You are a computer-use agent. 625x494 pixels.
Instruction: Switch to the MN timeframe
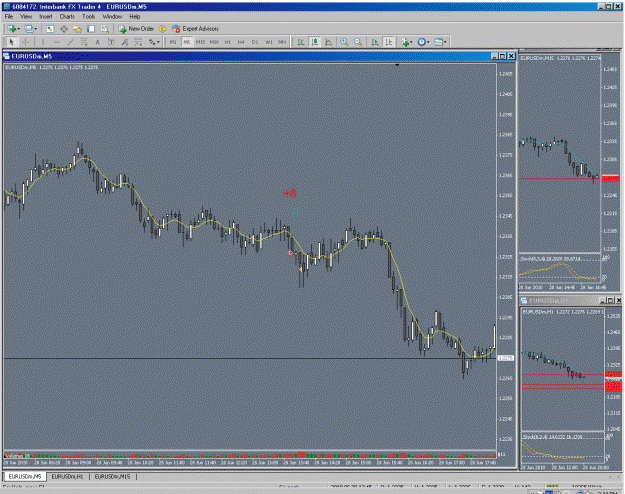282,42
